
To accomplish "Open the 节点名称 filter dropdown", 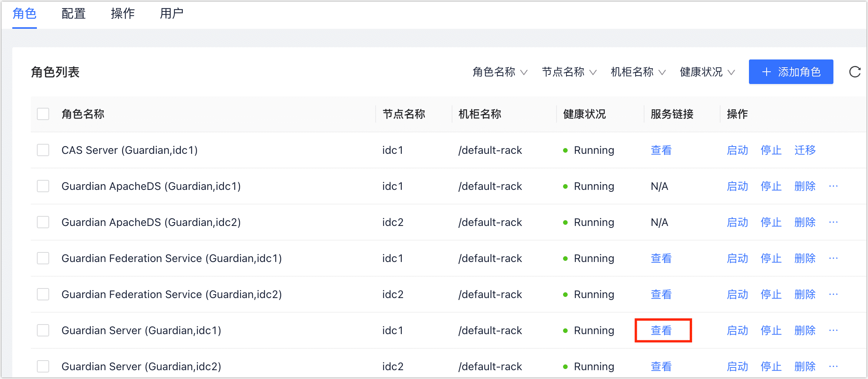I will tap(569, 72).
